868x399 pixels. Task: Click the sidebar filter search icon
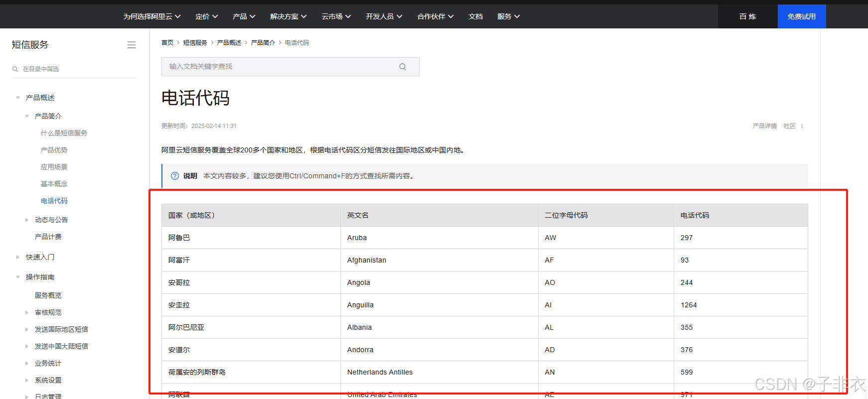click(15, 69)
